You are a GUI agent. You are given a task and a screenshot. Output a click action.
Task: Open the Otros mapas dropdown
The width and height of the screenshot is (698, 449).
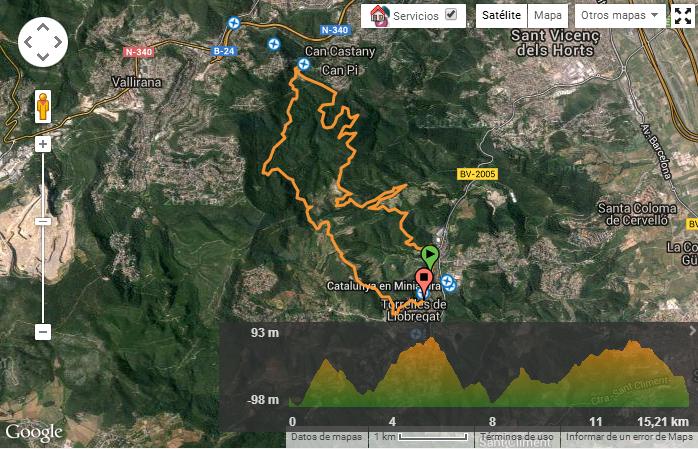coord(620,16)
